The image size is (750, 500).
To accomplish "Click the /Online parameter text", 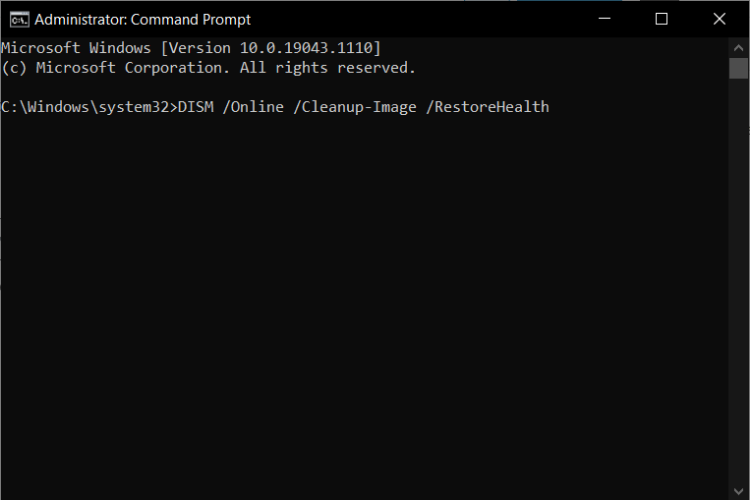I will (253, 107).
